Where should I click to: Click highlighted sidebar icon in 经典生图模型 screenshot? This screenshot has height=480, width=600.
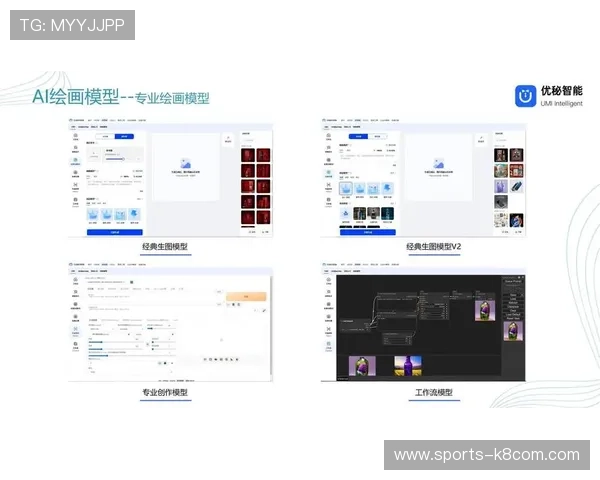(x=75, y=162)
